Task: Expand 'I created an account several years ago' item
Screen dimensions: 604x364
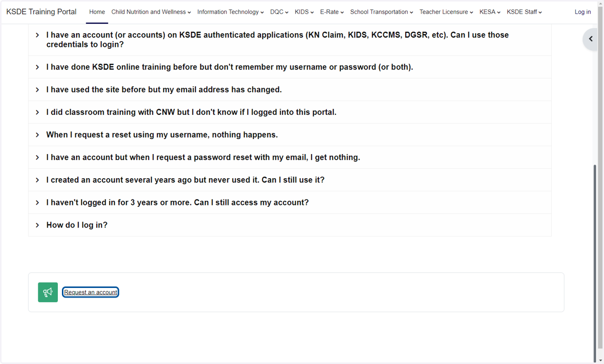Action: pos(289,180)
